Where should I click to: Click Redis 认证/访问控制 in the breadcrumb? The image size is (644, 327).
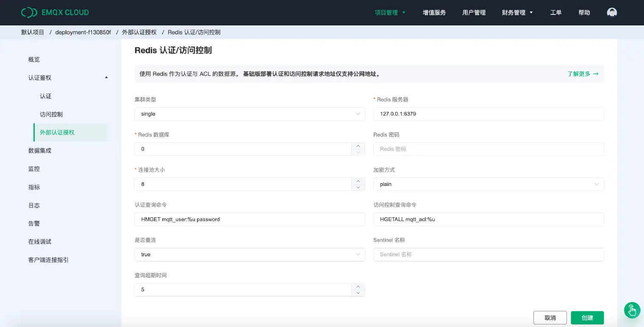[194, 32]
